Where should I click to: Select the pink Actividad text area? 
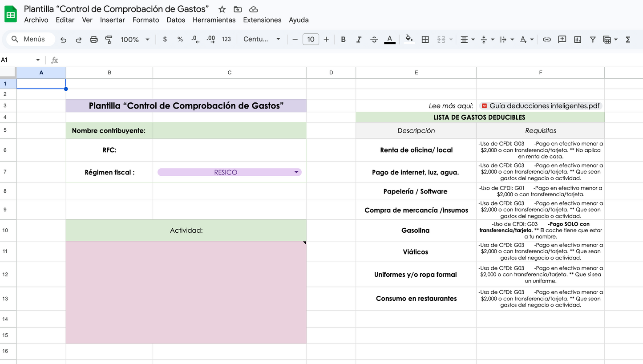coord(186,292)
